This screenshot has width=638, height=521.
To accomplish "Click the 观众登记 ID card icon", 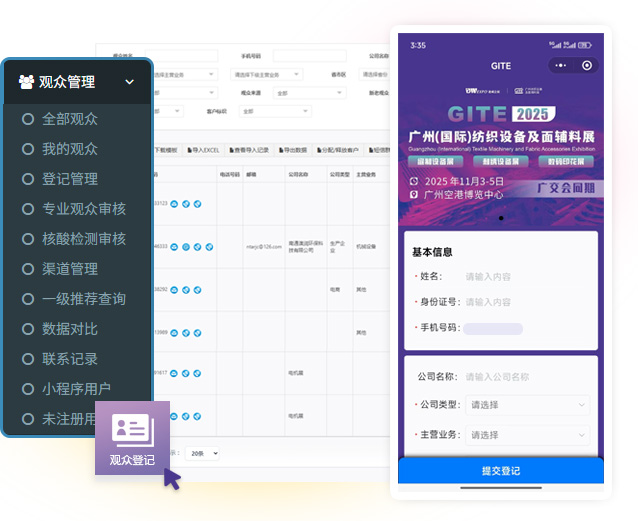I will pos(132,430).
